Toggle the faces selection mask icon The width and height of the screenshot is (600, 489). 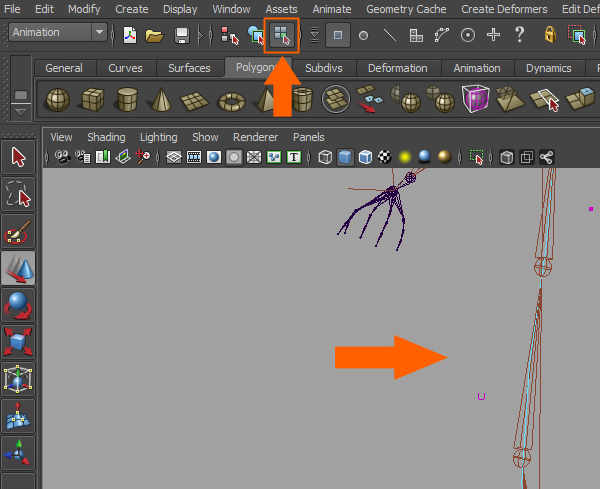click(x=416, y=36)
